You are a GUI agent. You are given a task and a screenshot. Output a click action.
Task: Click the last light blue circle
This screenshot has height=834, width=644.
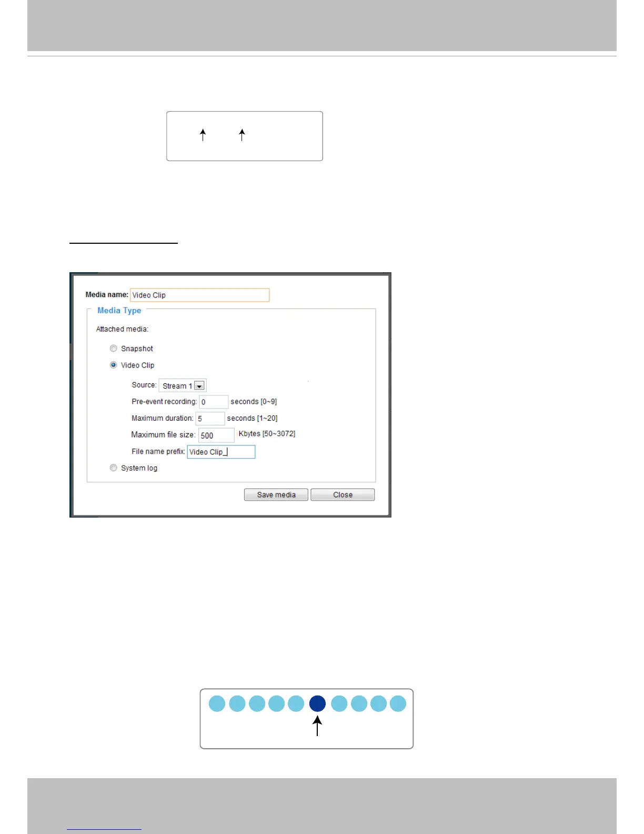pos(398,703)
